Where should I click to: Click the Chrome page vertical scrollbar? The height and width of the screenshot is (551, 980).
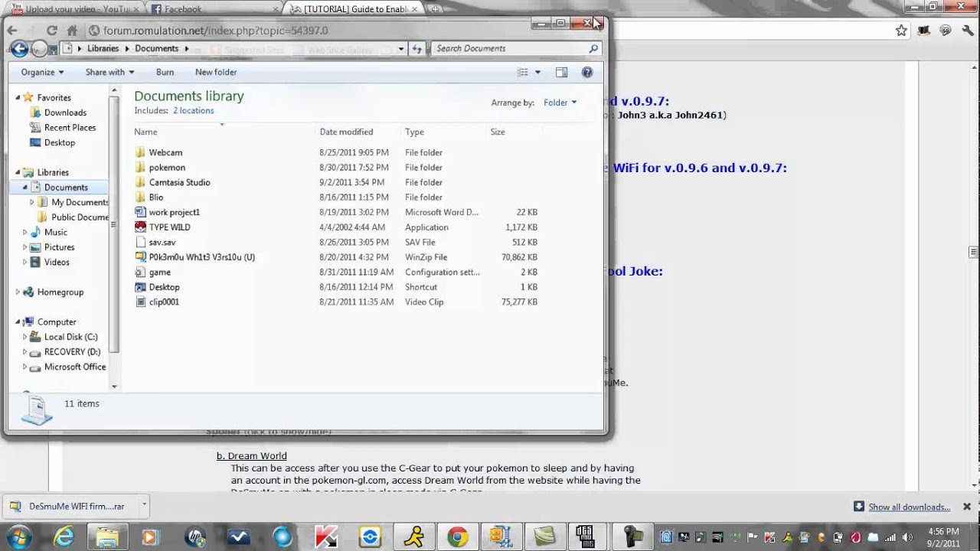(973, 253)
